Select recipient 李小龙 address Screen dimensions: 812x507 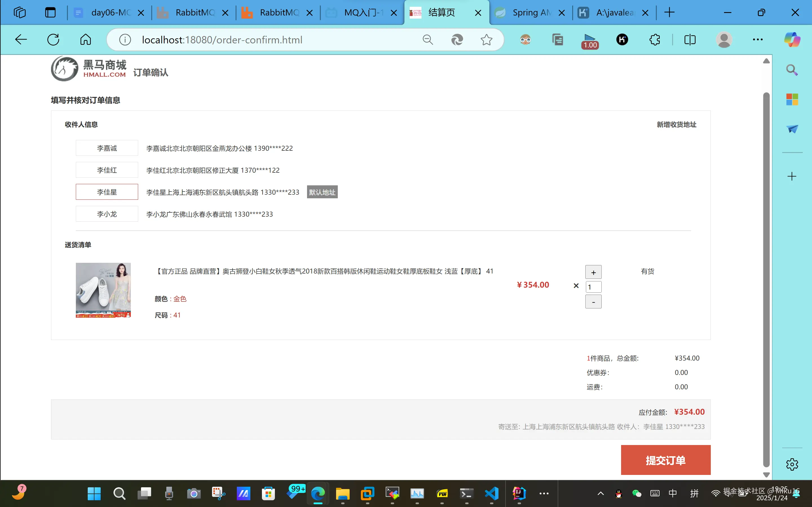pos(107,214)
